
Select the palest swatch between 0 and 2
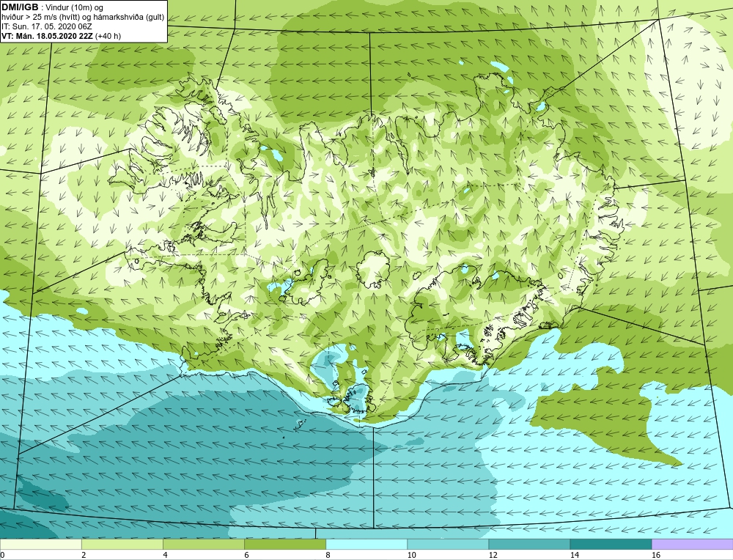pyautogui.click(x=40, y=544)
